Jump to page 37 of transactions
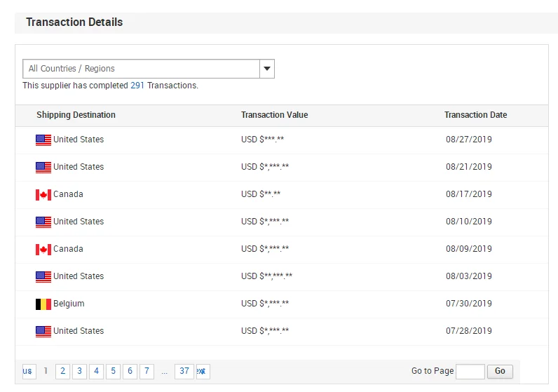The height and width of the screenshot is (392, 558). [184, 371]
